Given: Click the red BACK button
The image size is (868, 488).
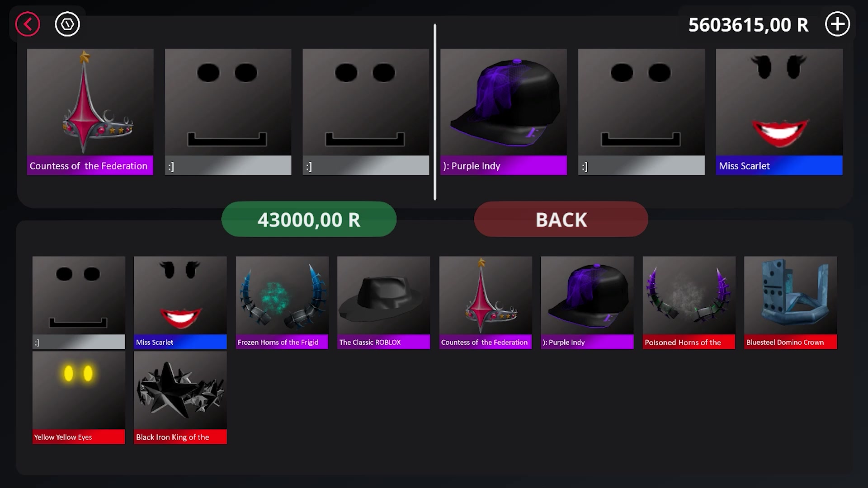Looking at the screenshot, I should [x=561, y=219].
